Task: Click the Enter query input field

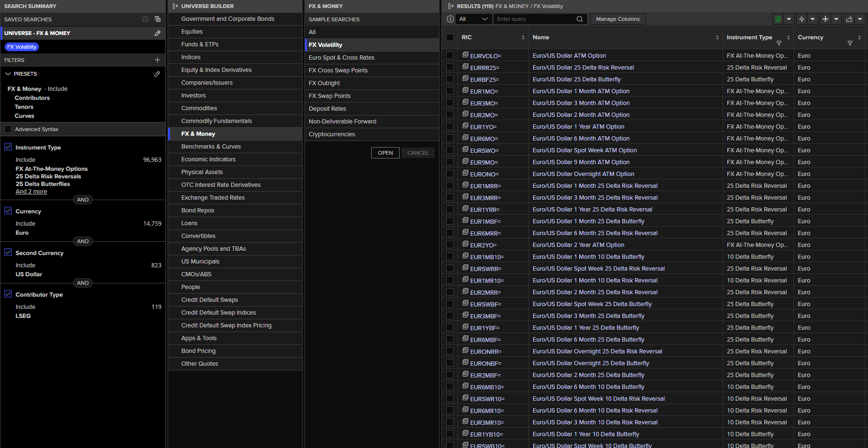Action: [534, 19]
